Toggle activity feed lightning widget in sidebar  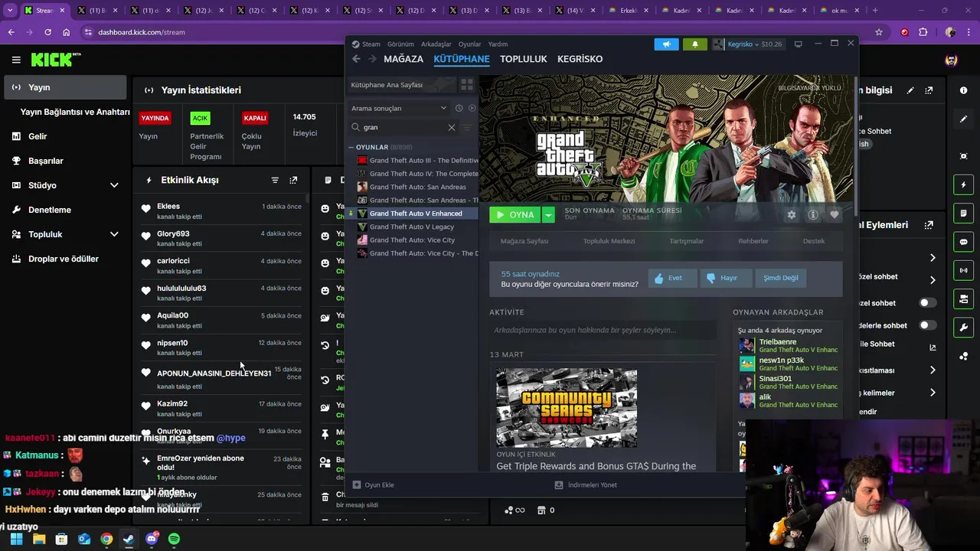(x=963, y=184)
